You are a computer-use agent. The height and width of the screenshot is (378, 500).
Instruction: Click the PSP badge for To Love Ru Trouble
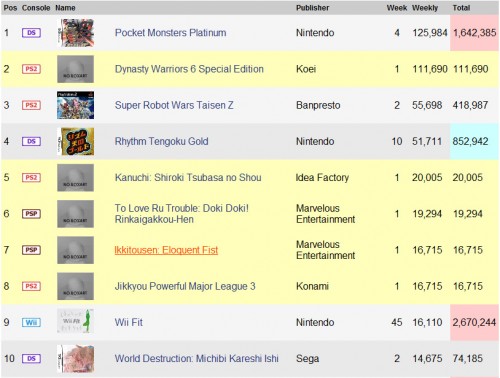(31, 214)
